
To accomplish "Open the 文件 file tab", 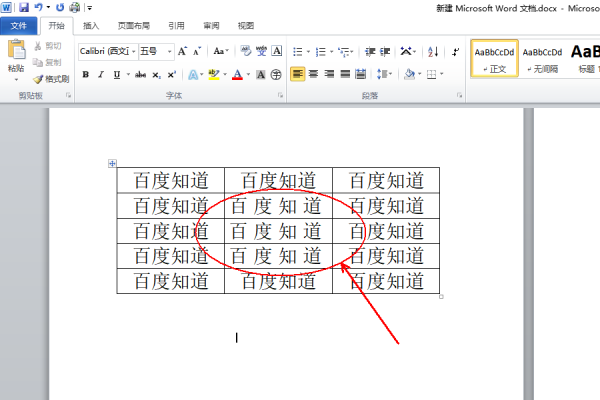I will 18,26.
